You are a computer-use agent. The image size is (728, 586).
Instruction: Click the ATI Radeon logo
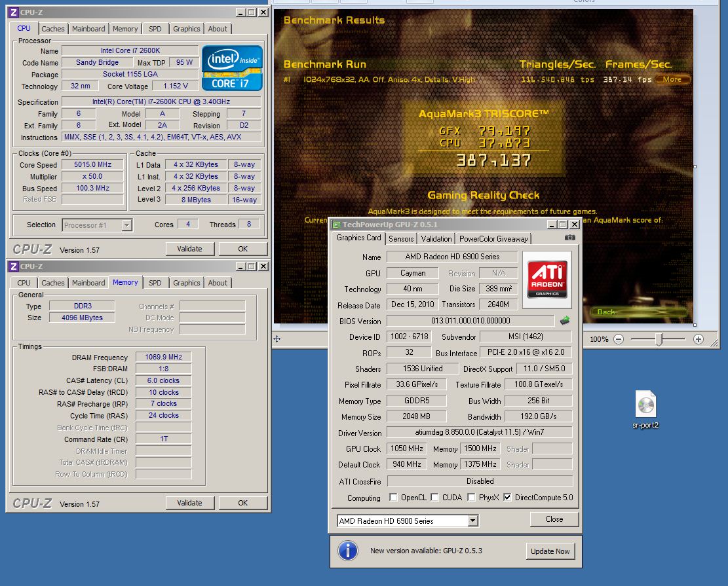(547, 280)
